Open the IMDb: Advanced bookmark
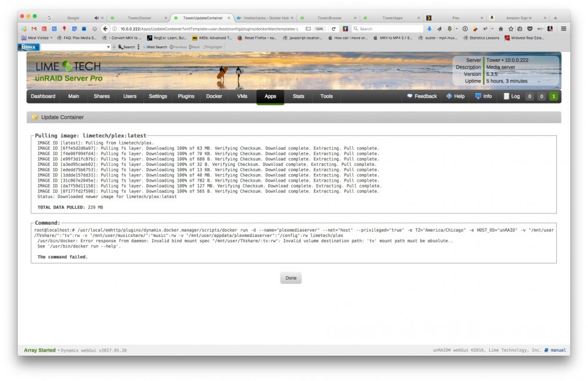 click(212, 38)
